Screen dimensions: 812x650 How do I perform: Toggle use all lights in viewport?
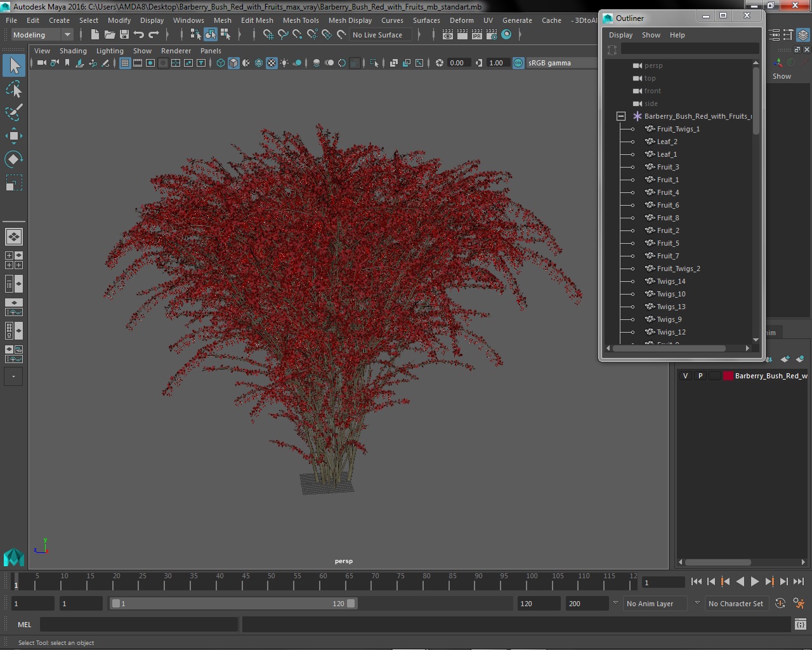tap(284, 63)
